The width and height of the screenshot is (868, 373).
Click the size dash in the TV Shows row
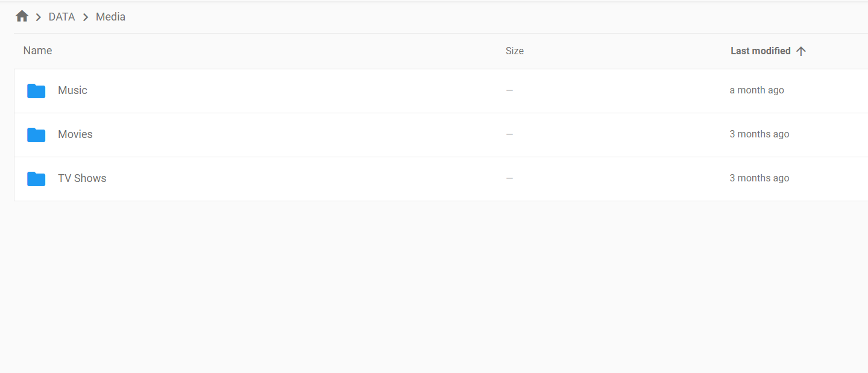509,178
